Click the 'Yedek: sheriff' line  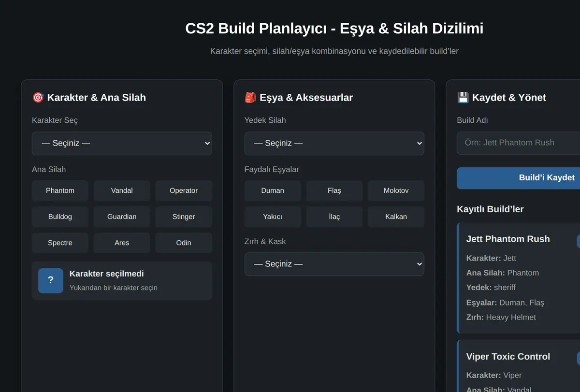coord(491,288)
